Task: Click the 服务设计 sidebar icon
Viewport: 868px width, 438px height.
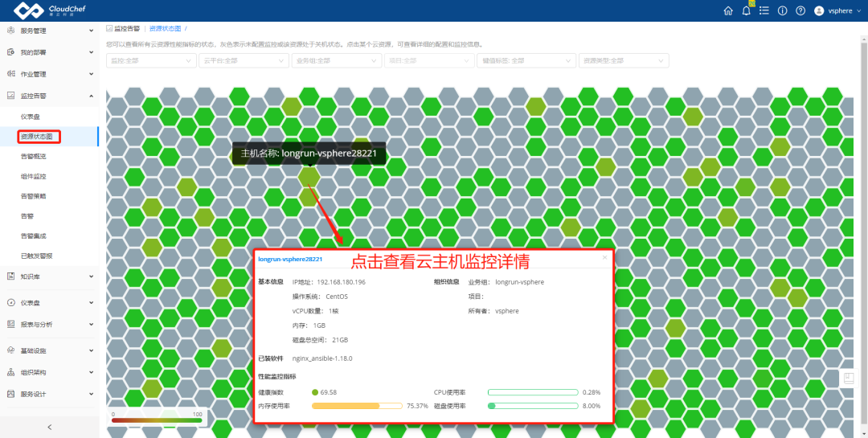Action: 10,394
